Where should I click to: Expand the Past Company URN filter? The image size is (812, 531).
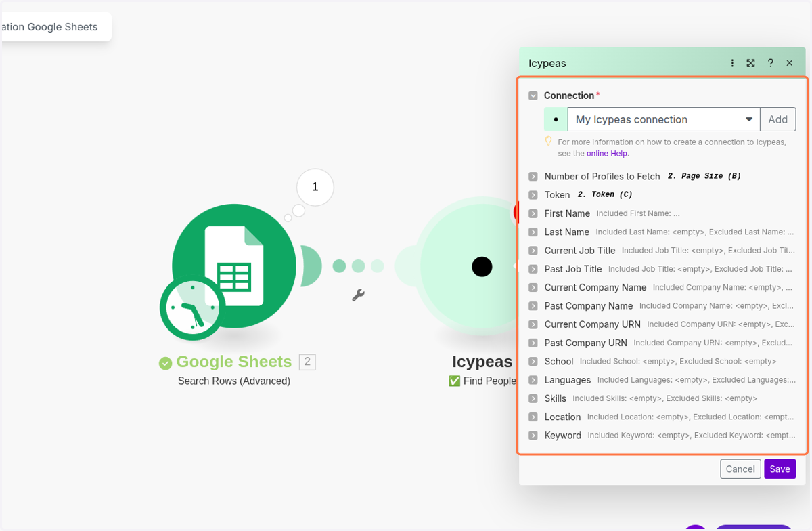click(x=533, y=343)
